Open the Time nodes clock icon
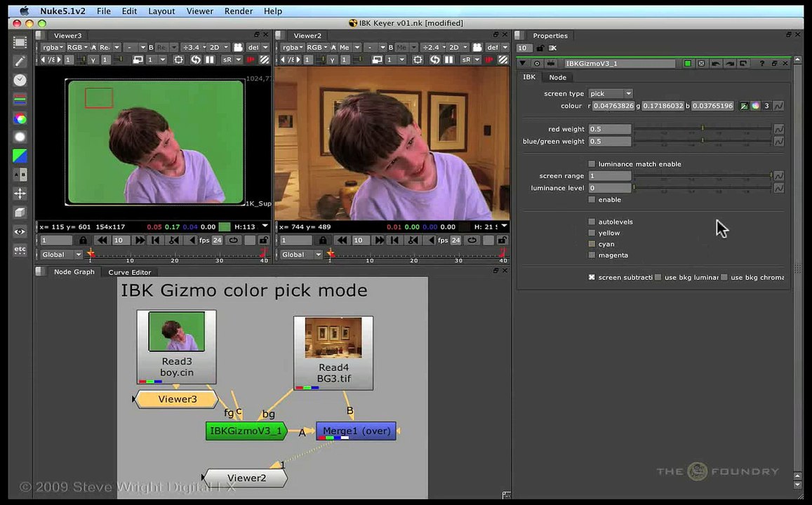The height and width of the screenshot is (505, 812). 20,80
